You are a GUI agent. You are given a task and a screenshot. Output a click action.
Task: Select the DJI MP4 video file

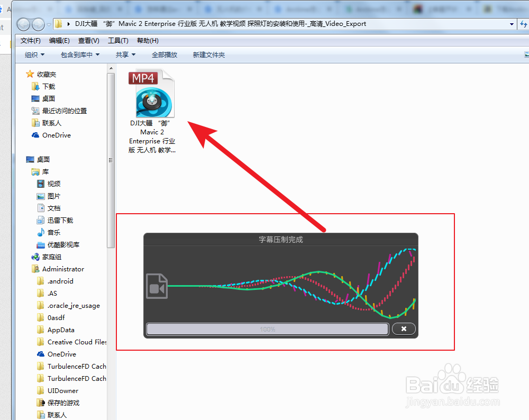152,111
